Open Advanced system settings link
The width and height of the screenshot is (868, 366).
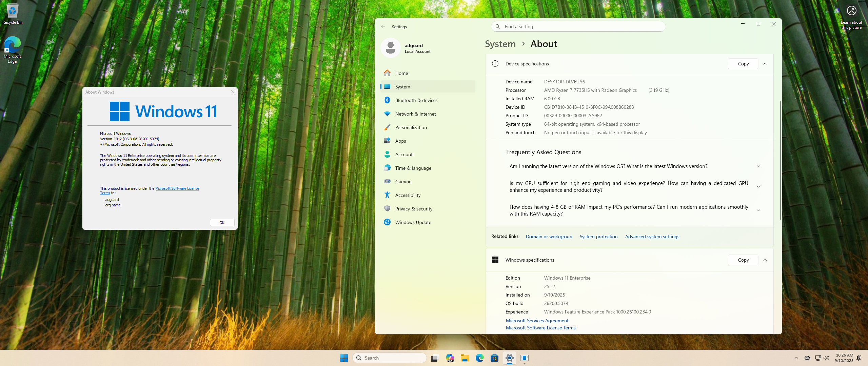click(652, 237)
